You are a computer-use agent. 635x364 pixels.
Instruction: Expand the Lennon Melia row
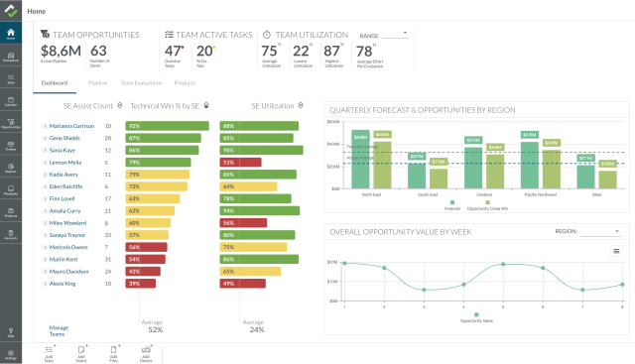45,163
